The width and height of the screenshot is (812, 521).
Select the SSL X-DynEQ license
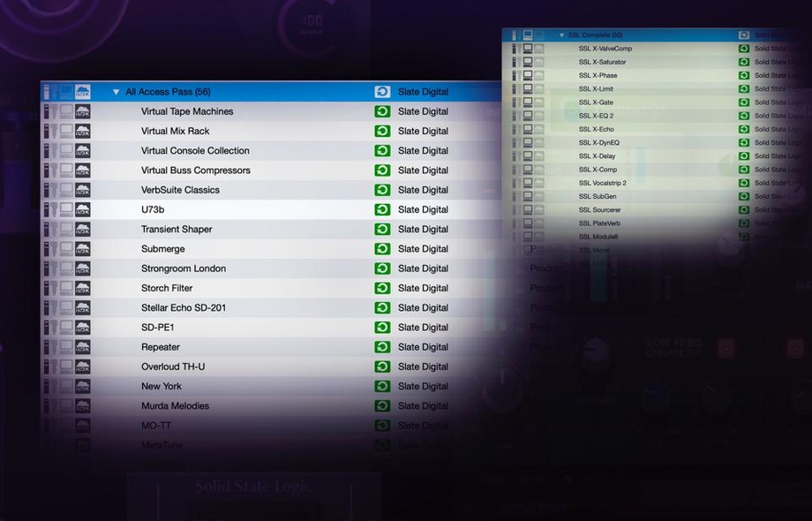click(599, 143)
